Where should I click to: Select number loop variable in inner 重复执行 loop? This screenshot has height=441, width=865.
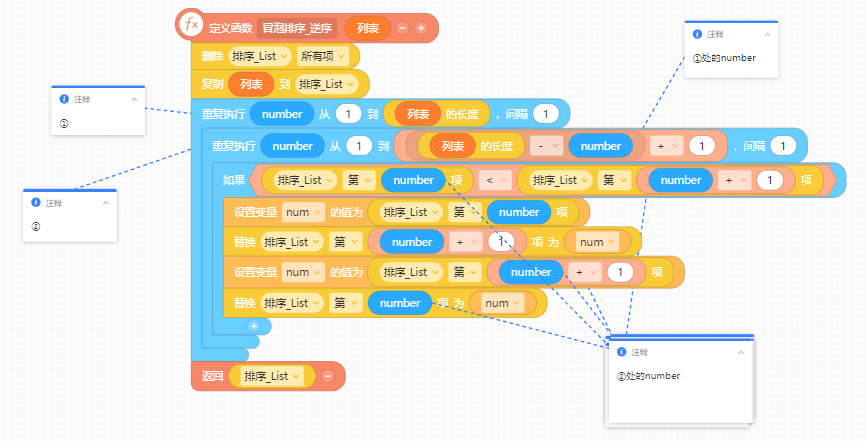(x=292, y=146)
